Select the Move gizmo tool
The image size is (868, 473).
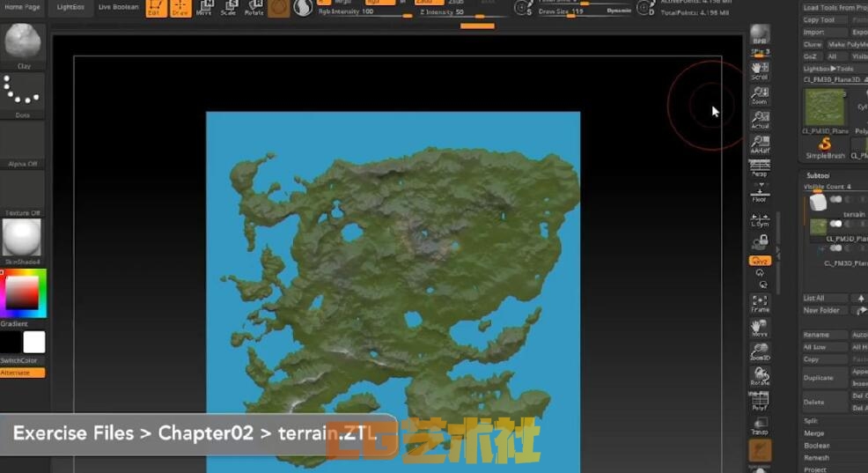point(203,8)
